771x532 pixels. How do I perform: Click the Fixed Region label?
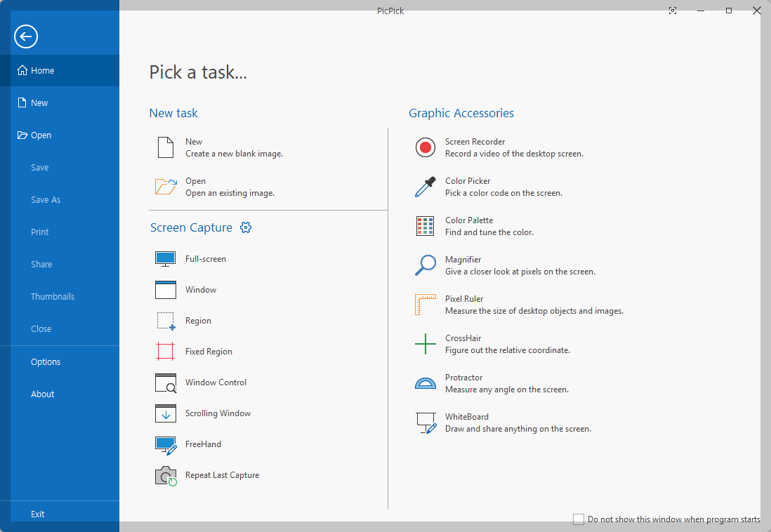(x=209, y=352)
